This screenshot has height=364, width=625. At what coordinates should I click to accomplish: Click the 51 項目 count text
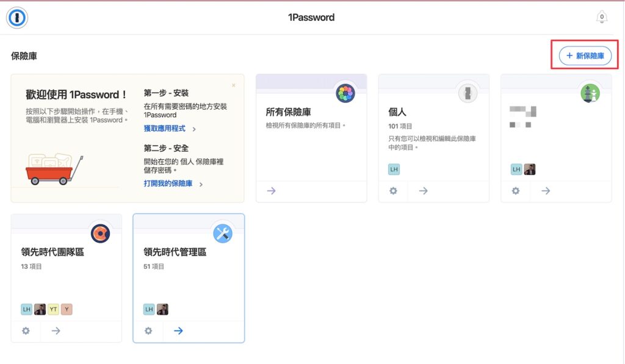click(154, 266)
